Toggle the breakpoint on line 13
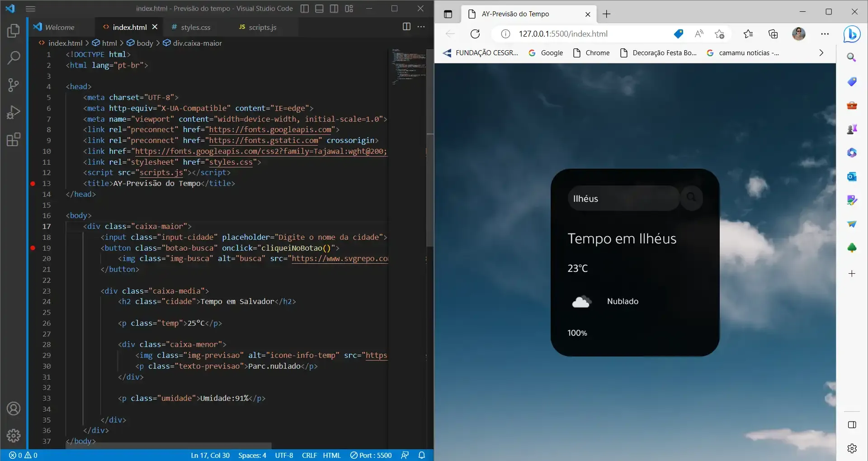This screenshot has height=461, width=868. (x=33, y=183)
